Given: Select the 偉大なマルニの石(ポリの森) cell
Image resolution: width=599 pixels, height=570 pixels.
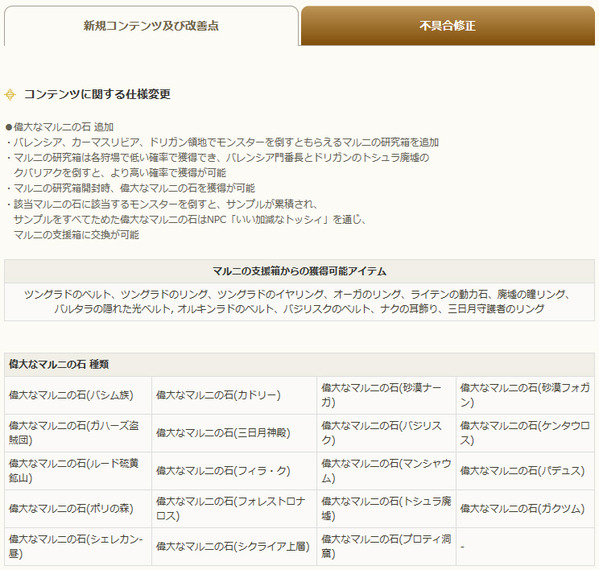Looking at the screenshot, I should [x=78, y=509].
